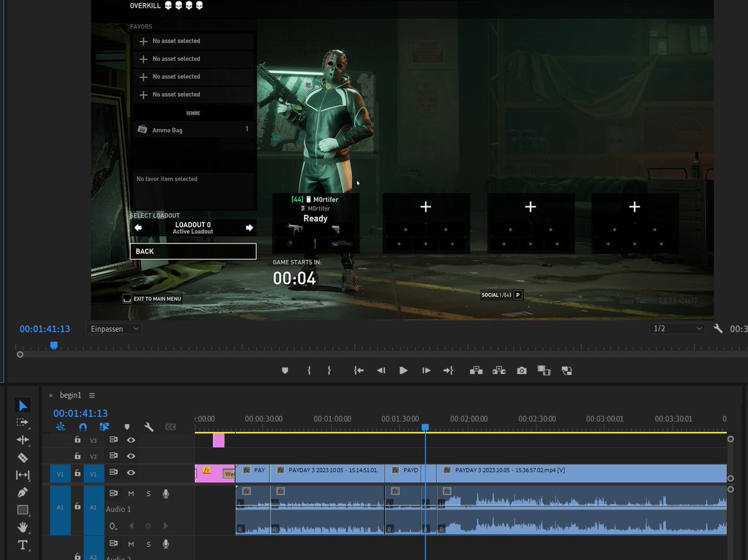
Task: Solo the Audio 1 track
Action: click(x=148, y=493)
